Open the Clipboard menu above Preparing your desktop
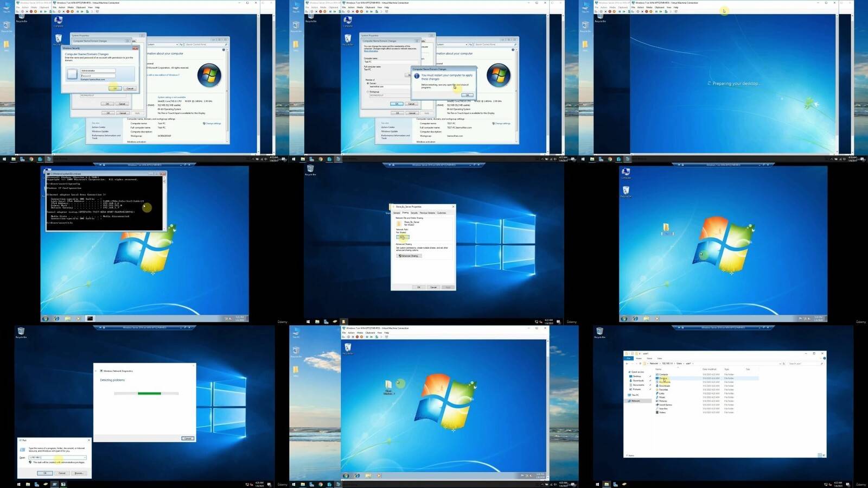The height and width of the screenshot is (488, 868). (x=659, y=7)
